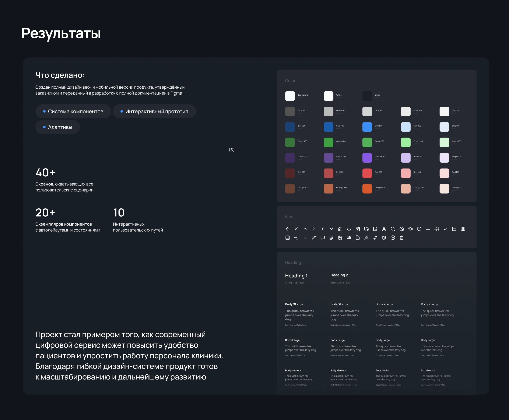Viewport: 509px width, 420px height.
Task: Click the pencil edit icon
Action: point(314,238)
